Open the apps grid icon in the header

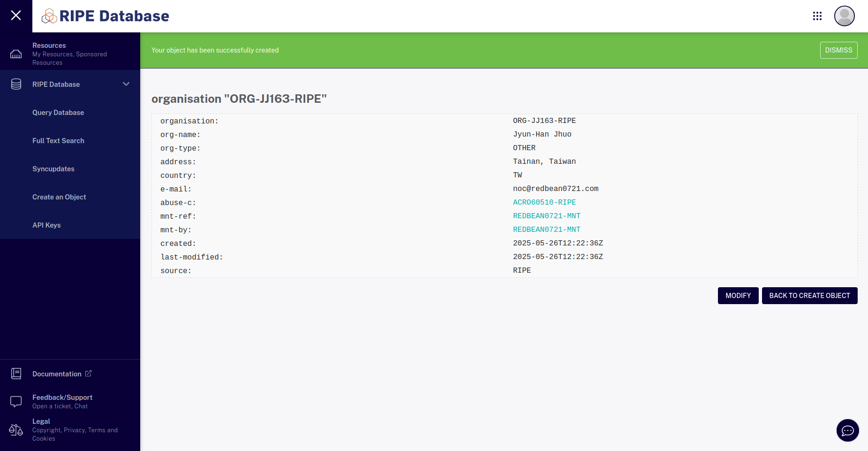point(817,15)
